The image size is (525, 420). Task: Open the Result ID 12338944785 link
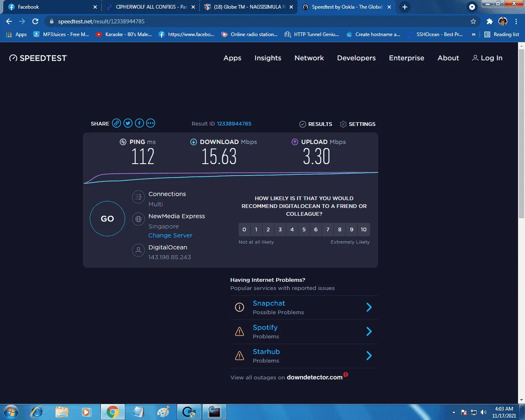pyautogui.click(x=234, y=124)
